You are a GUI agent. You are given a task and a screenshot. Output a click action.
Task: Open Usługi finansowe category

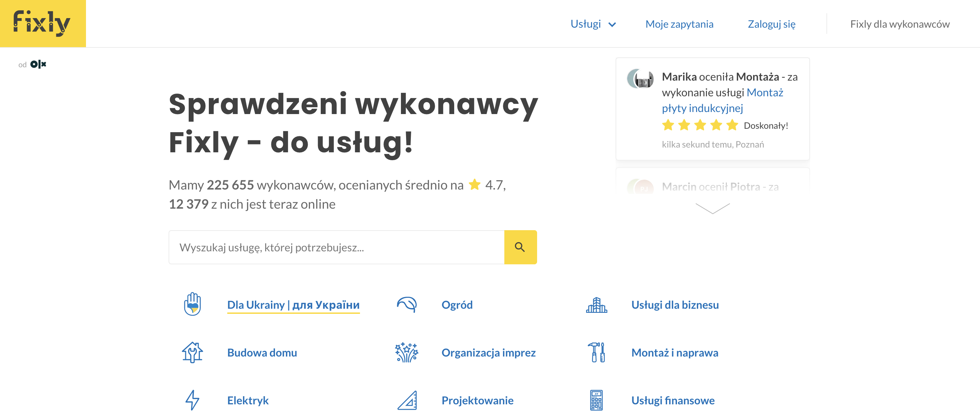coord(673,400)
